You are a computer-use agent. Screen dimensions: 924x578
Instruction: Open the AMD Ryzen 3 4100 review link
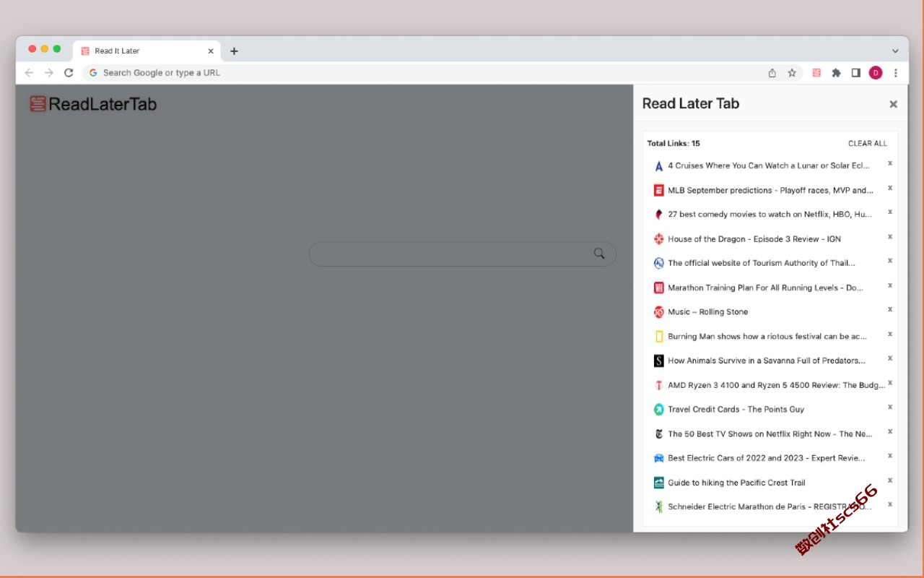(x=776, y=385)
